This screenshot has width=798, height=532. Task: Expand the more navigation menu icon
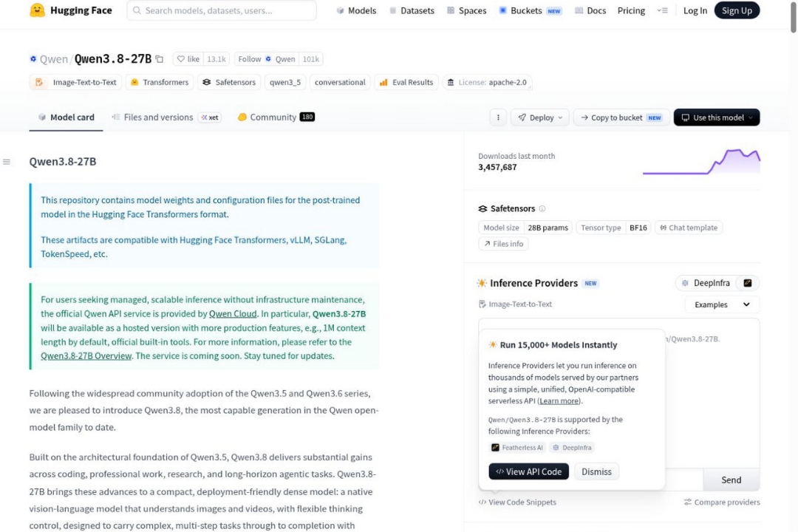point(662,10)
